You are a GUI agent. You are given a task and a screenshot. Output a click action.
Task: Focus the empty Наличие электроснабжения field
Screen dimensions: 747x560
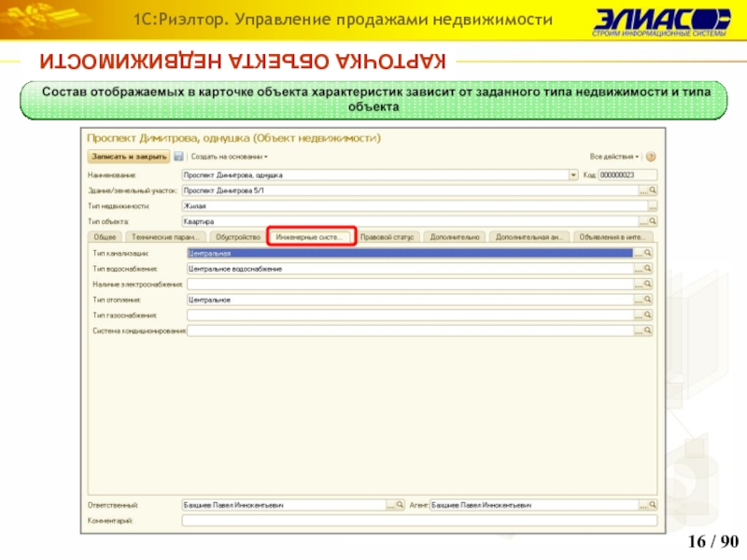click(x=410, y=284)
